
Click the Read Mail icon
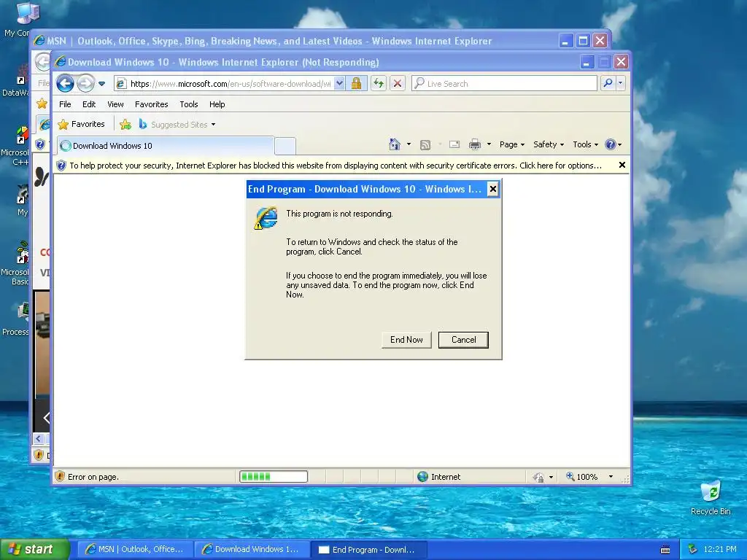tap(454, 144)
